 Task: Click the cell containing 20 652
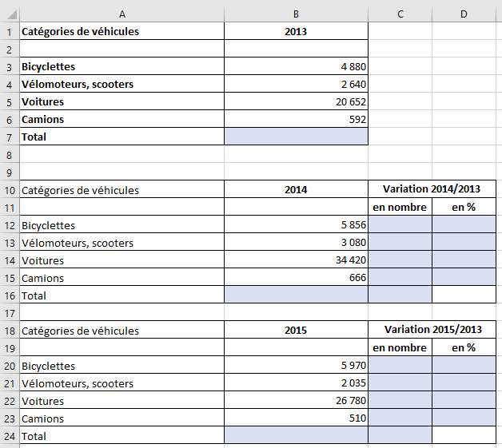pyautogui.click(x=296, y=101)
